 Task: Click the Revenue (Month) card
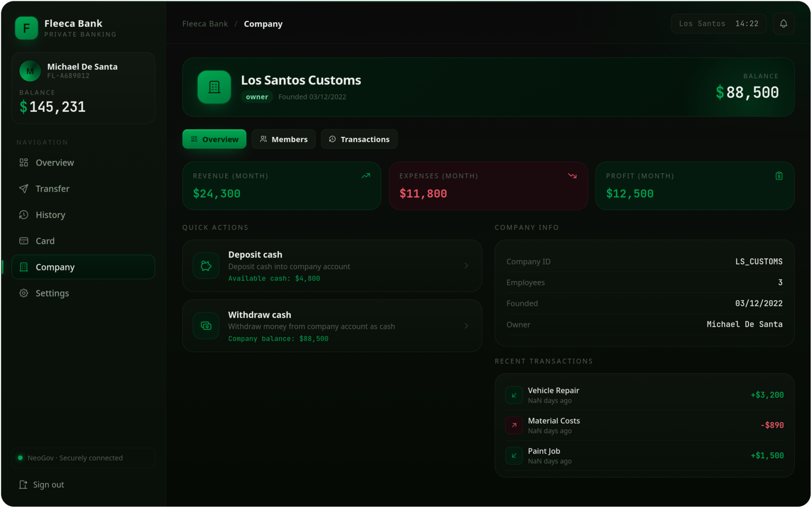click(282, 186)
